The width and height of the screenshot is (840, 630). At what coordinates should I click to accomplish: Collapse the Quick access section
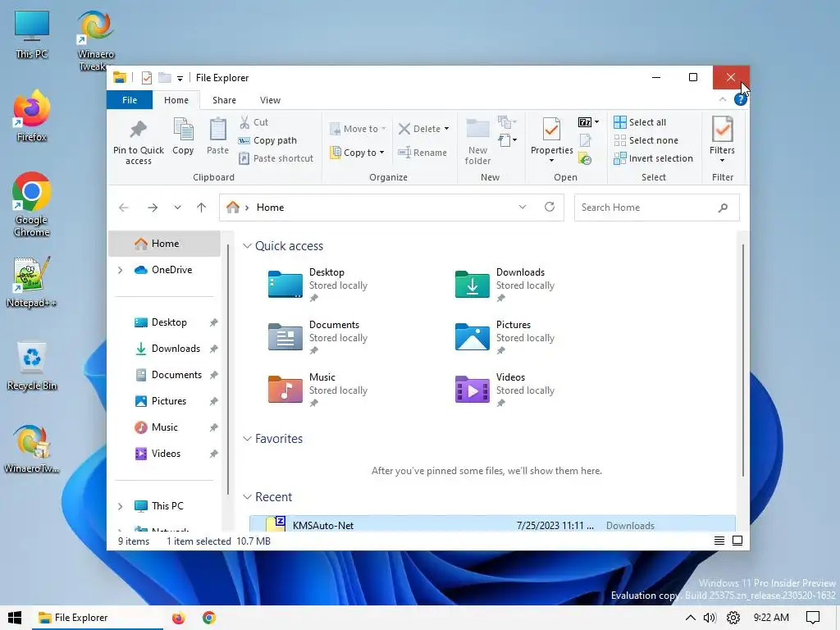click(247, 246)
